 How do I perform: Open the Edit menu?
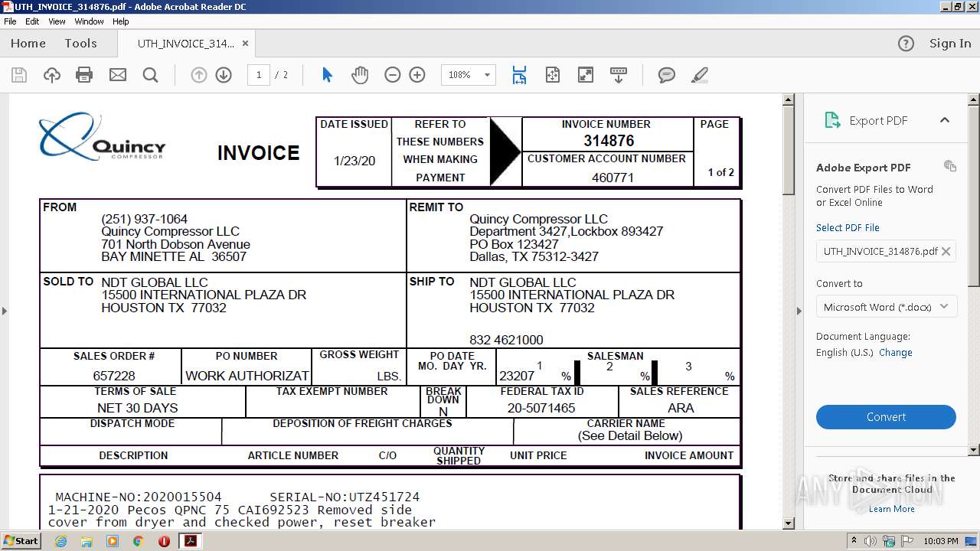32,21
